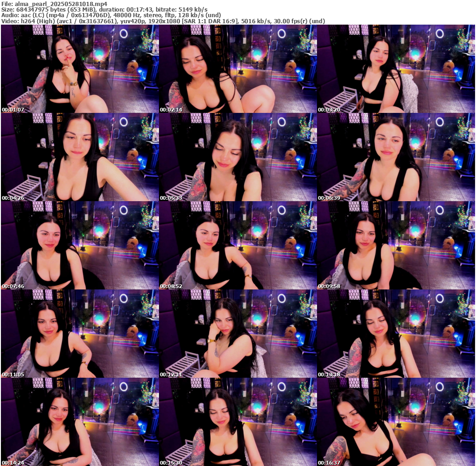Screen dimensions: 476x466
Task: Select the thumbnail stamped 00:16:37
Action: tap(396, 422)
